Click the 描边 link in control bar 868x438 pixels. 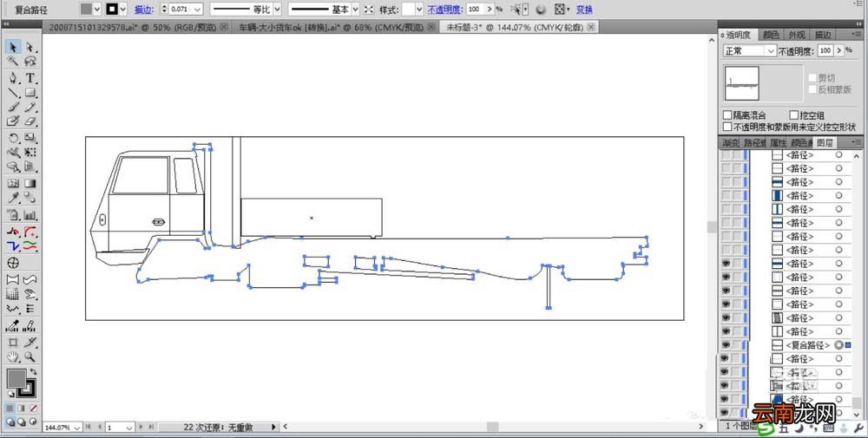coord(143,10)
